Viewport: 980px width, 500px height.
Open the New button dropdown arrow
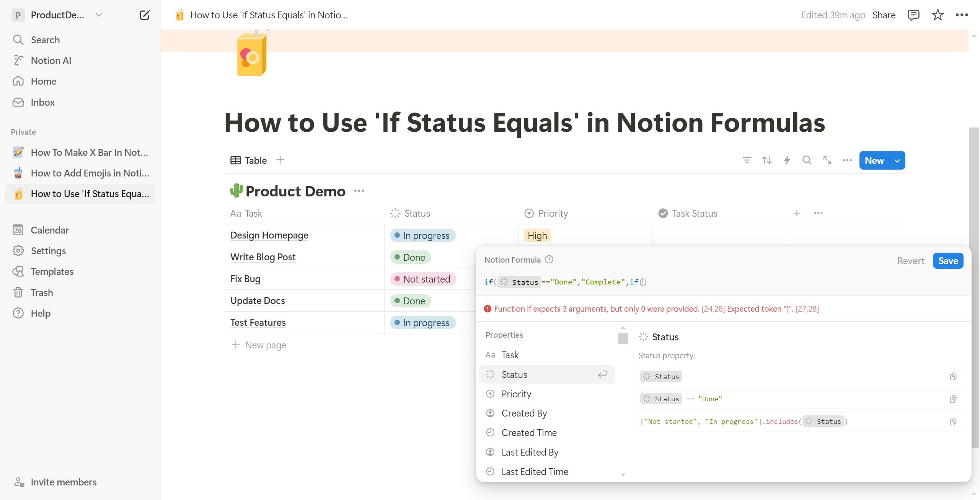tap(897, 160)
